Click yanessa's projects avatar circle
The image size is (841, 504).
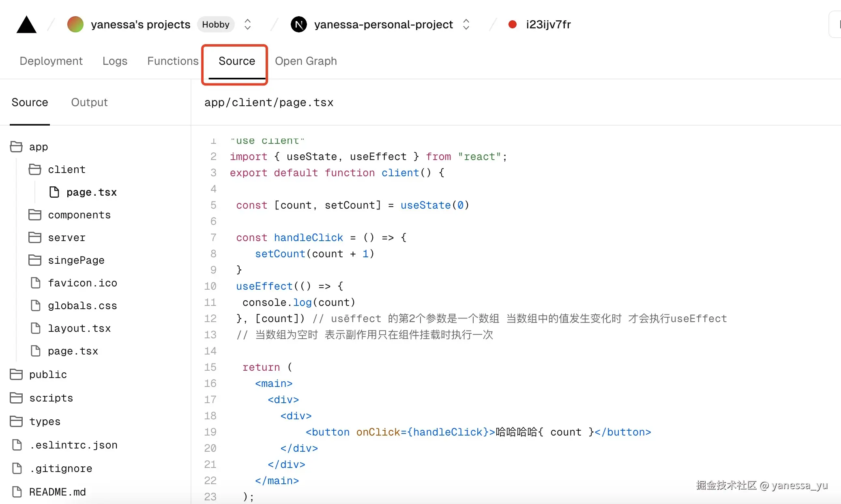[x=75, y=24]
